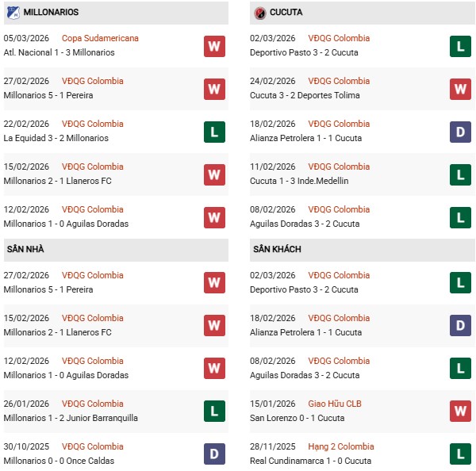Image resolution: width=476 pixels, height=471 pixels.
Task: Select the SÂN NHÀ section header
Action: [x=26, y=250]
